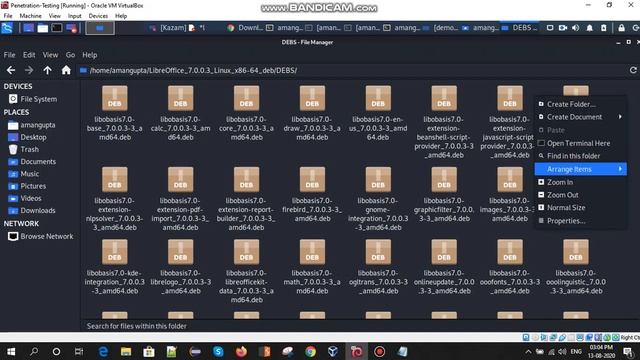
Task: Select libobasis7.0-onlineupdate package icon
Action: point(444,251)
